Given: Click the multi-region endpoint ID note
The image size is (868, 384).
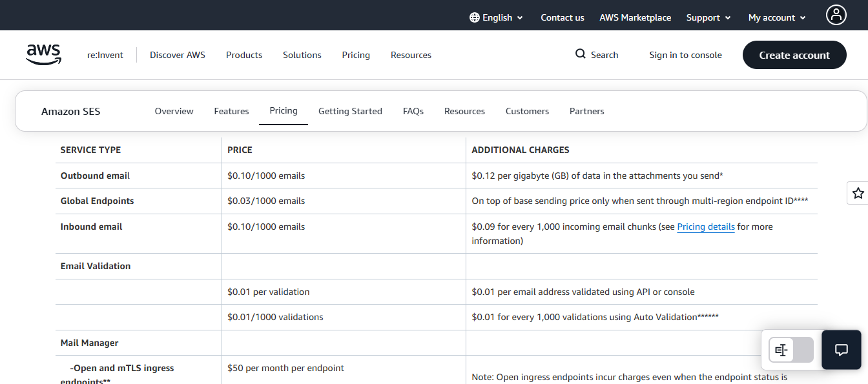Looking at the screenshot, I should click(640, 201).
